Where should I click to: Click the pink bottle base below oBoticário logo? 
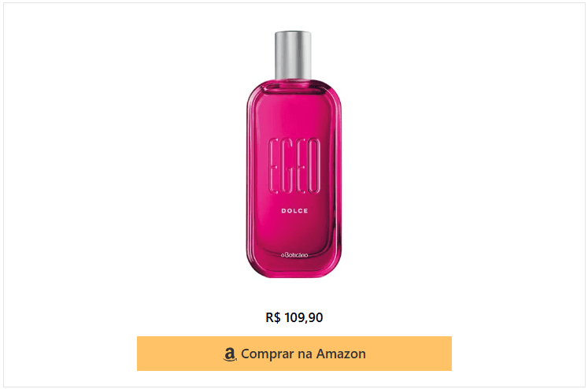(x=294, y=269)
